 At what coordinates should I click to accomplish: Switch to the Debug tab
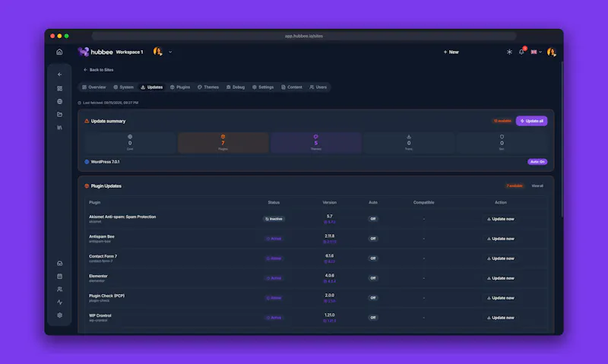coord(236,87)
